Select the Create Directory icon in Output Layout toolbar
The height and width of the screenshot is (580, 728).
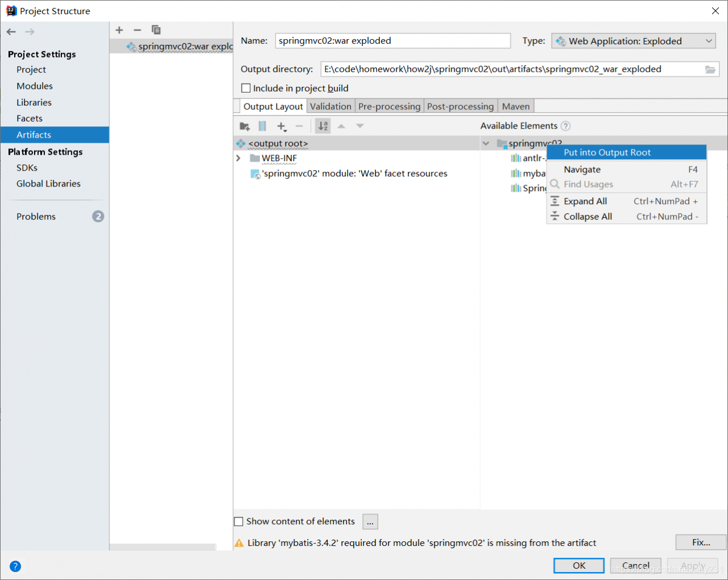point(245,126)
